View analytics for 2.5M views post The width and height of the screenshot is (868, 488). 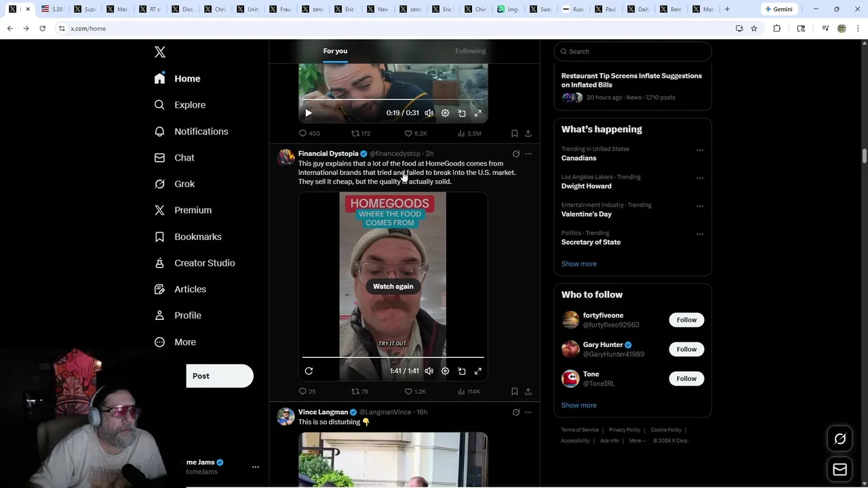[x=469, y=134]
